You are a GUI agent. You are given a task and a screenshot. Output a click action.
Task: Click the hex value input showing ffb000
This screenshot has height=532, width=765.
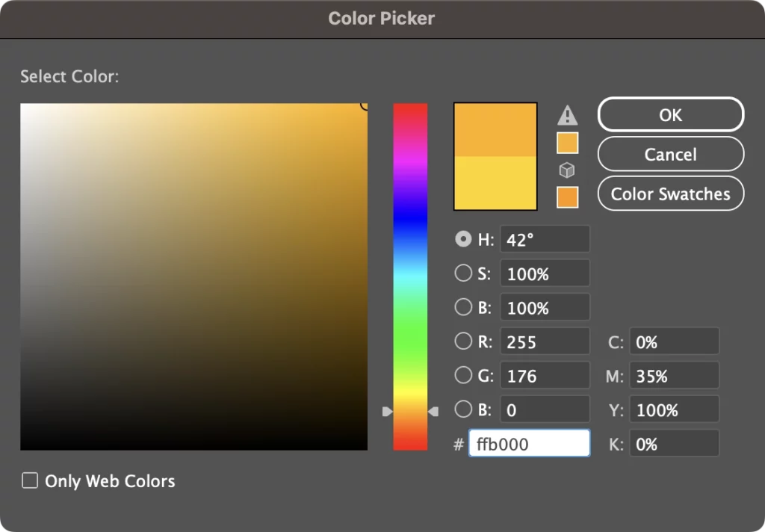point(529,443)
